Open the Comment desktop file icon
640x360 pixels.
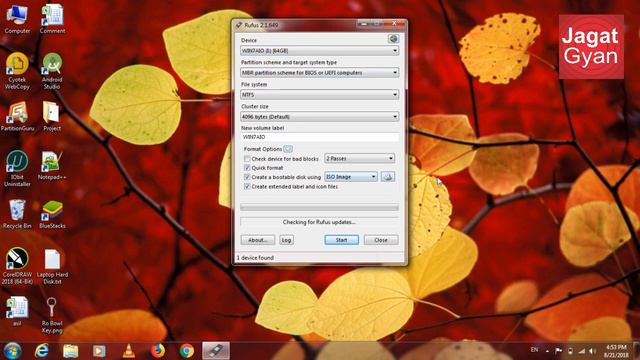tap(52, 19)
